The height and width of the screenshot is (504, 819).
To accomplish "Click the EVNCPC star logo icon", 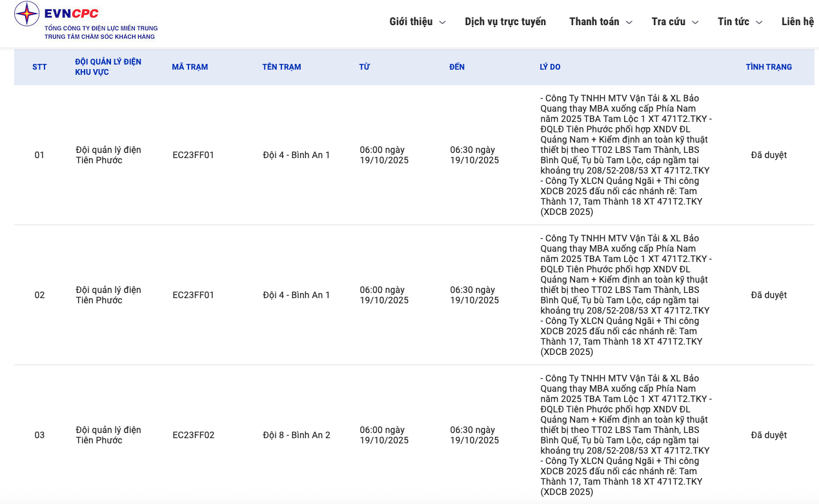I will tap(27, 14).
